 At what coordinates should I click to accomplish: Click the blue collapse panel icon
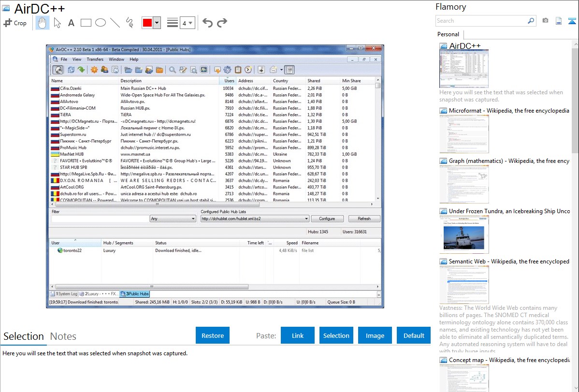click(572, 21)
